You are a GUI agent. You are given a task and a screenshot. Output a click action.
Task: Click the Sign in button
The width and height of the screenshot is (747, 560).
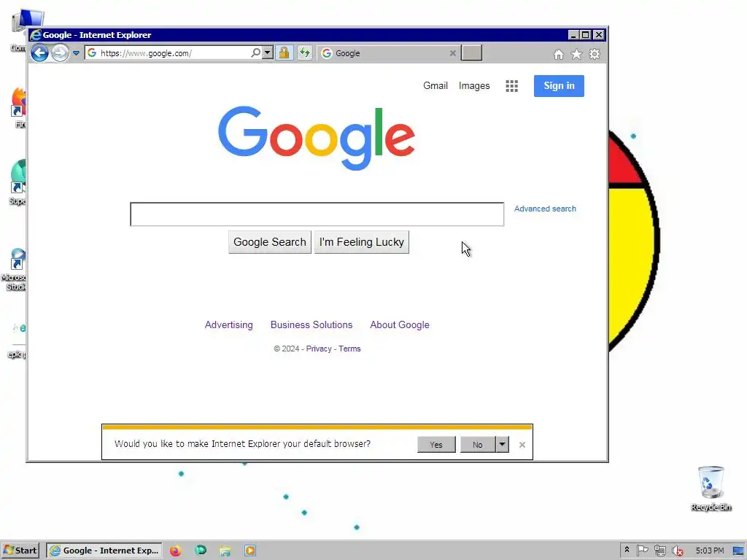(559, 86)
